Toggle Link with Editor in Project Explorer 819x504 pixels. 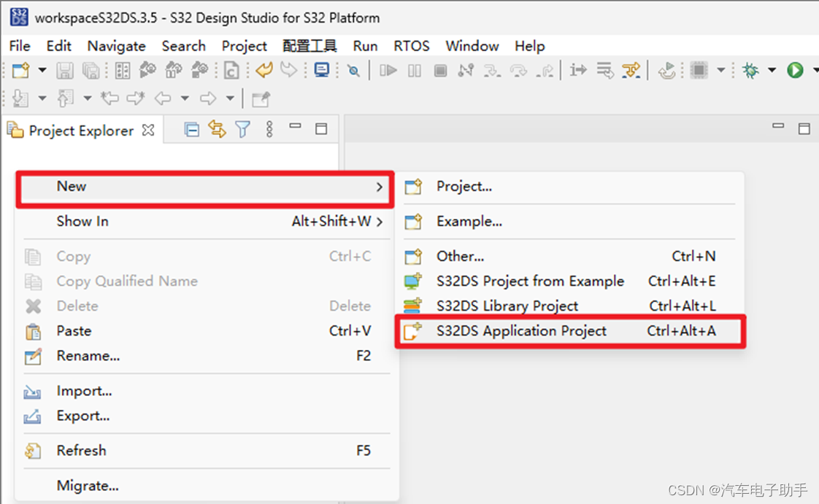pyautogui.click(x=218, y=129)
